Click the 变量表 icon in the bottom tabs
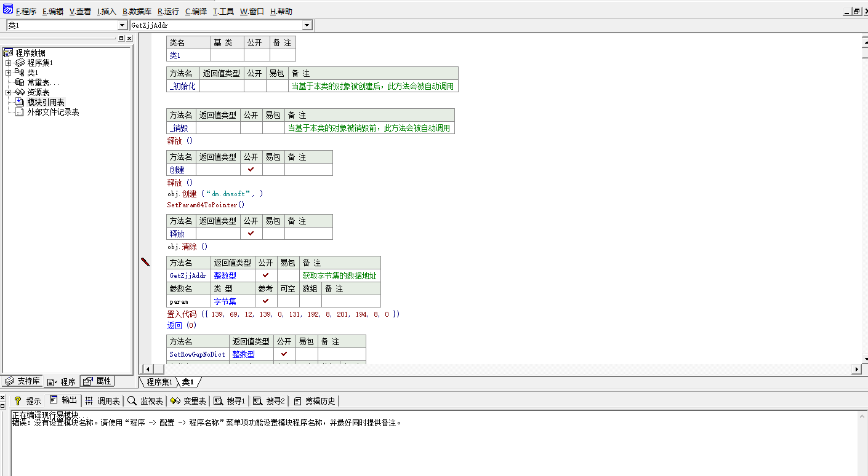The width and height of the screenshot is (868, 476). [175, 400]
